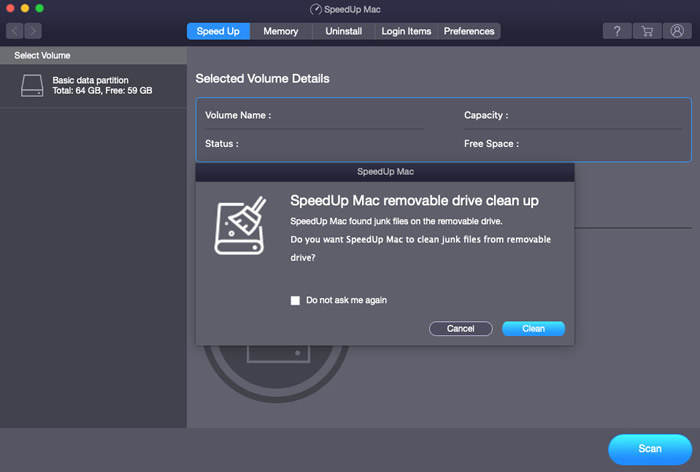Go forward with the right arrow button

33,31
